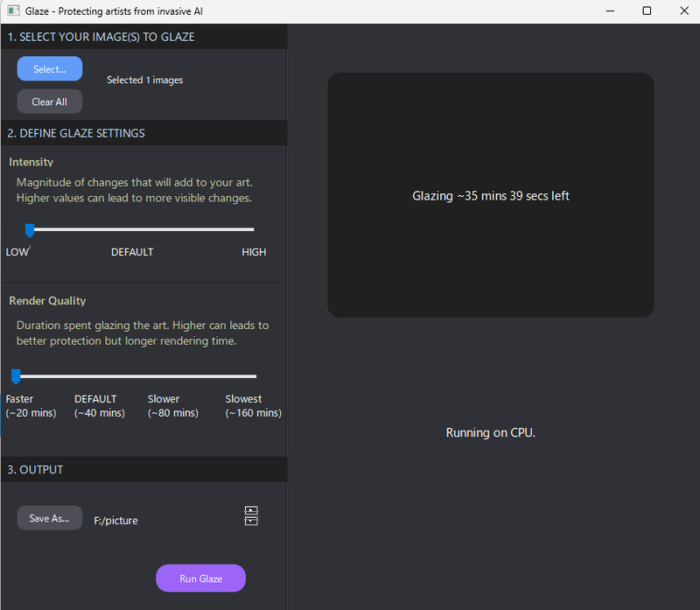This screenshot has height=610, width=700.
Task: Click the Slowest (~160 mins) label
Action: click(x=253, y=406)
